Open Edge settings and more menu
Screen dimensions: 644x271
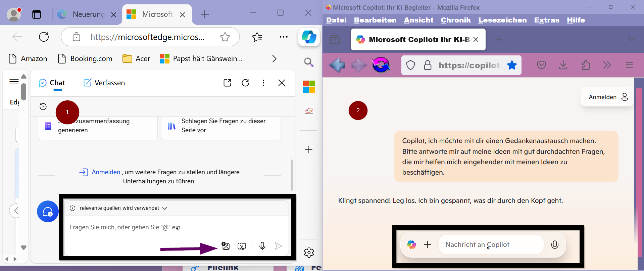[284, 37]
